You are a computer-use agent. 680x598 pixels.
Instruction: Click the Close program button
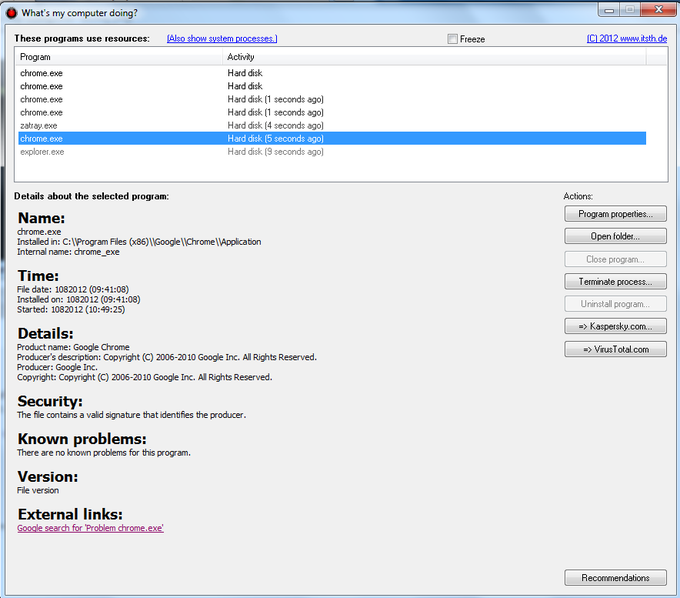615,259
